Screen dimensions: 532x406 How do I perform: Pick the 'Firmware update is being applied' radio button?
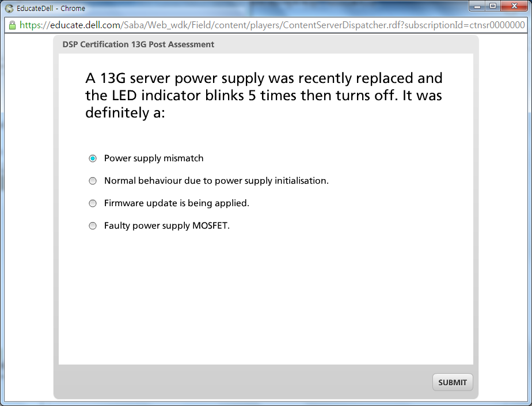pos(93,203)
